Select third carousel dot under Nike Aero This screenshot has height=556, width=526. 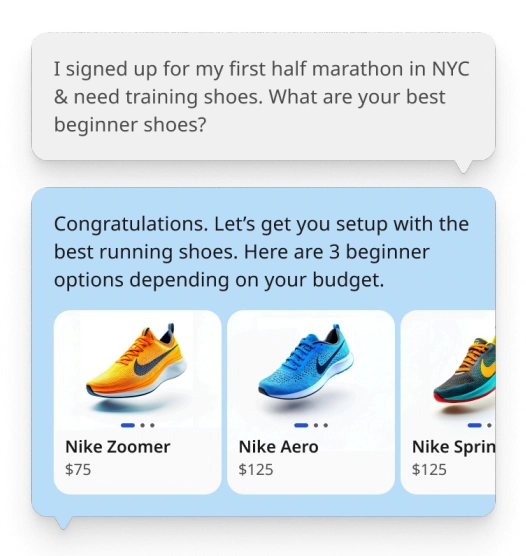point(326,425)
